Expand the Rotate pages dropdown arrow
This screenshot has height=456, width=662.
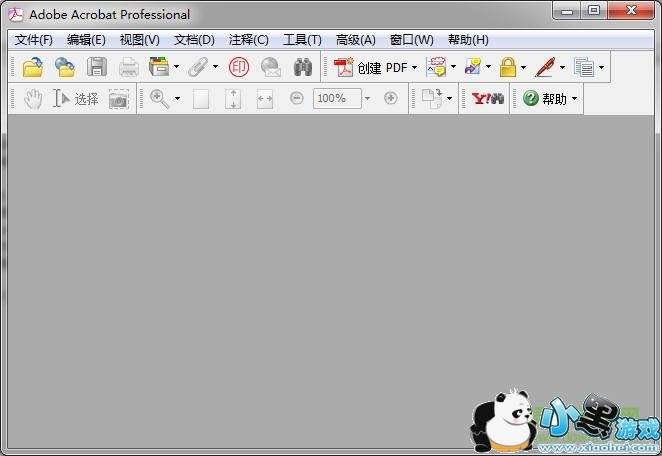(450, 99)
